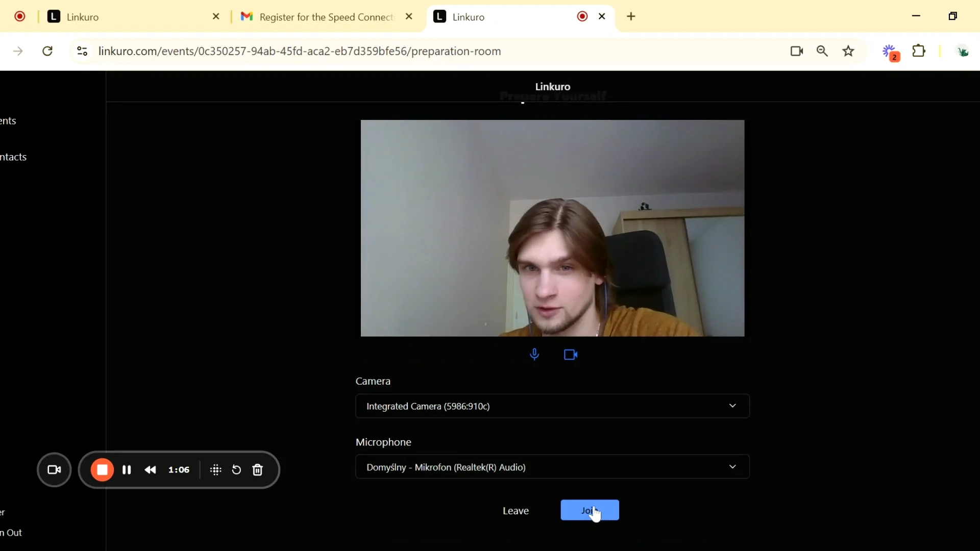The image size is (980, 551).
Task: Click the Join button
Action: coord(590,510)
